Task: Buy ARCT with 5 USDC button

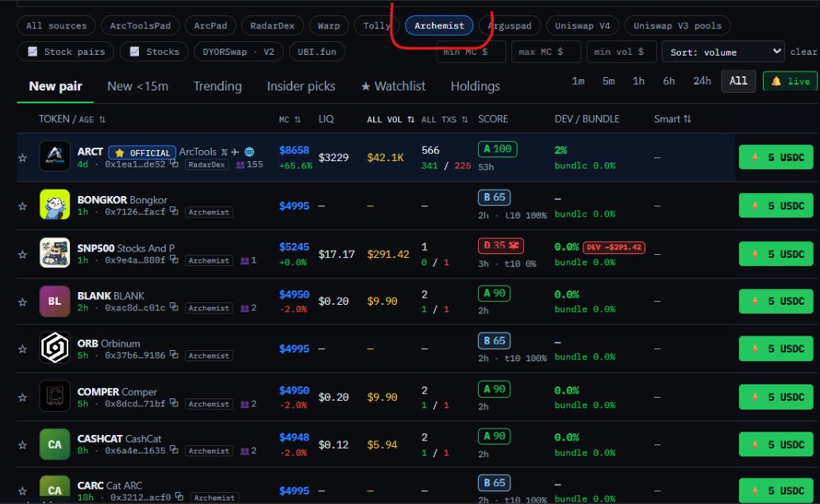Action: click(x=776, y=157)
